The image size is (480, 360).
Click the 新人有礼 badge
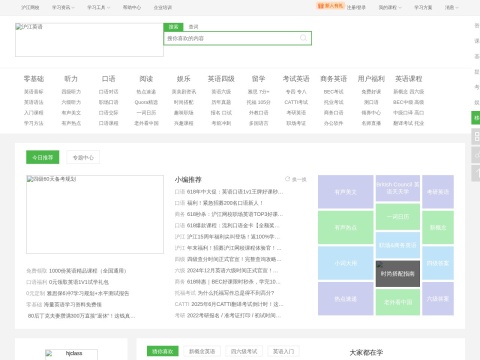coord(330,6)
